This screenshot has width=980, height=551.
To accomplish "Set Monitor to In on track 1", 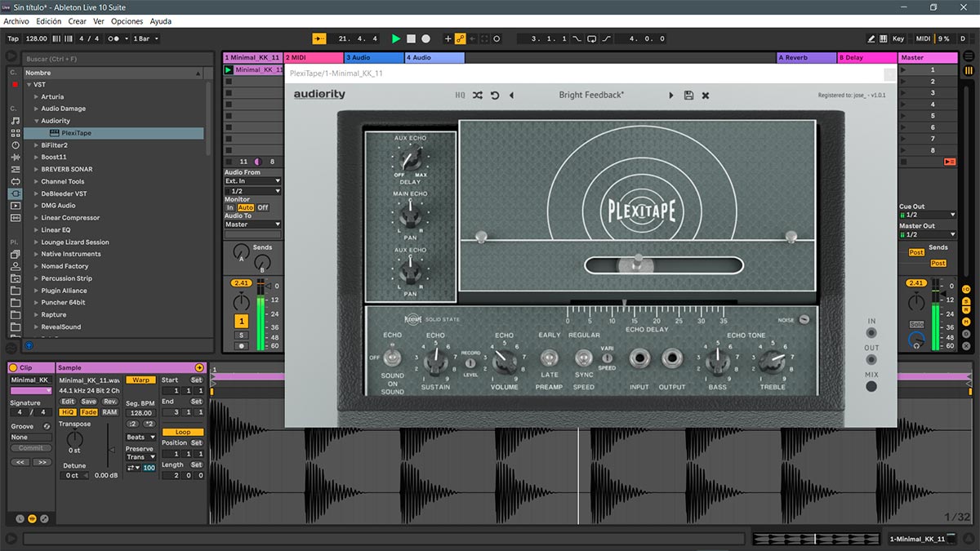I will 230,207.
